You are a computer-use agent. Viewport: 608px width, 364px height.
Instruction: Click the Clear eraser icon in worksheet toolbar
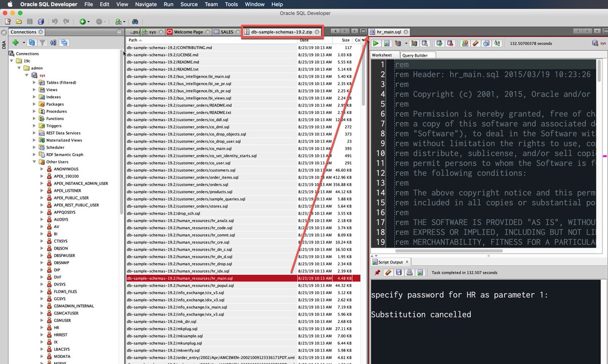[x=475, y=44]
